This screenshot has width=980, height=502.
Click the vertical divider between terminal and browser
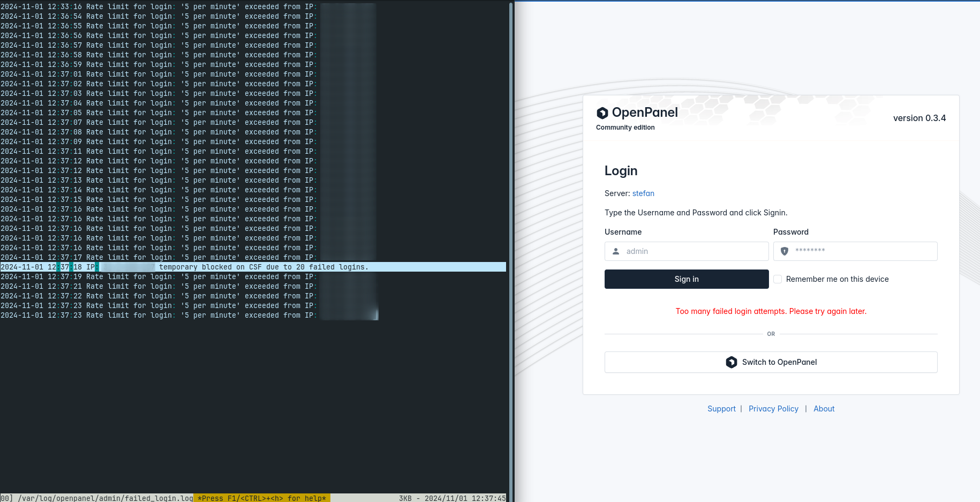click(x=511, y=251)
